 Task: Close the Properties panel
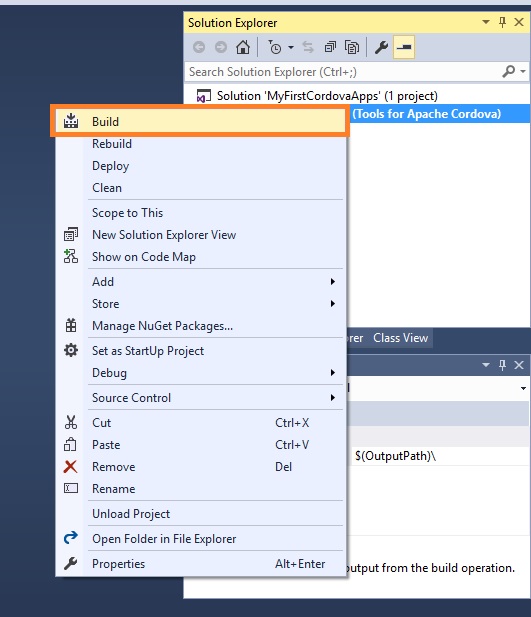519,365
